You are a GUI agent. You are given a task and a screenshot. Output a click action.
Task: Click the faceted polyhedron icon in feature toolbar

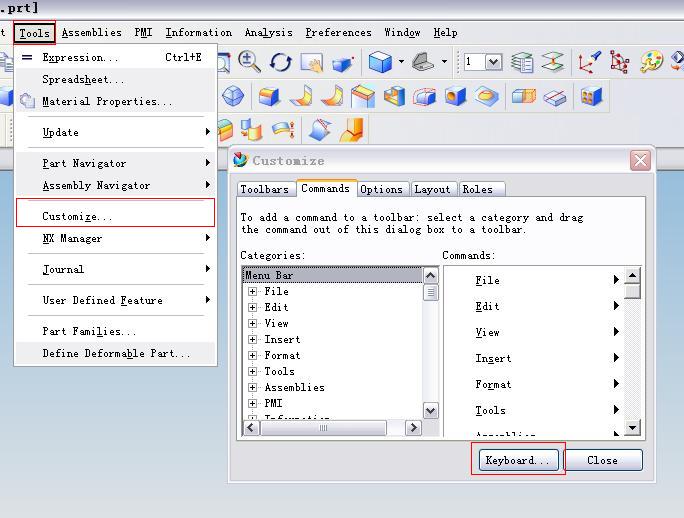click(x=233, y=96)
